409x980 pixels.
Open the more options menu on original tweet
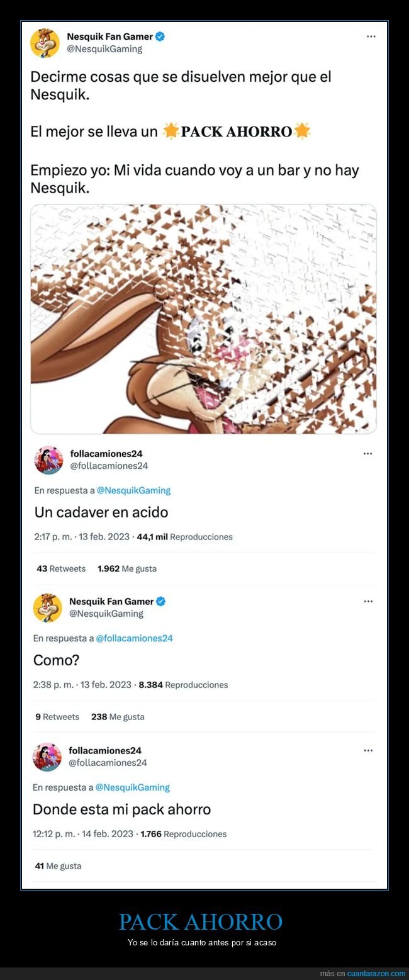pyautogui.click(x=371, y=37)
